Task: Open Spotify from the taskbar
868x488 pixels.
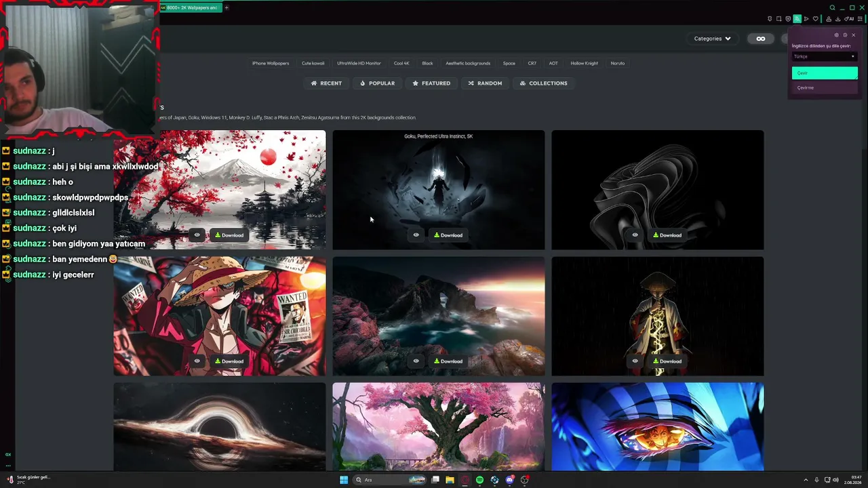Action: pyautogui.click(x=479, y=480)
